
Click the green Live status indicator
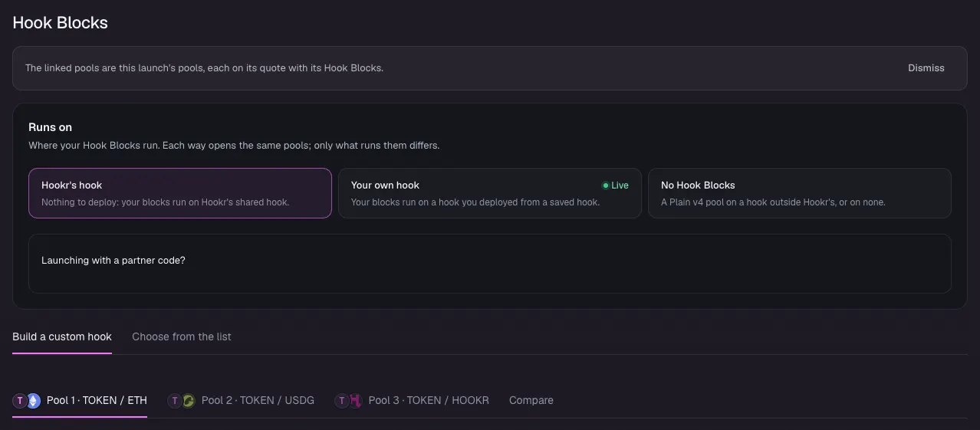615,185
